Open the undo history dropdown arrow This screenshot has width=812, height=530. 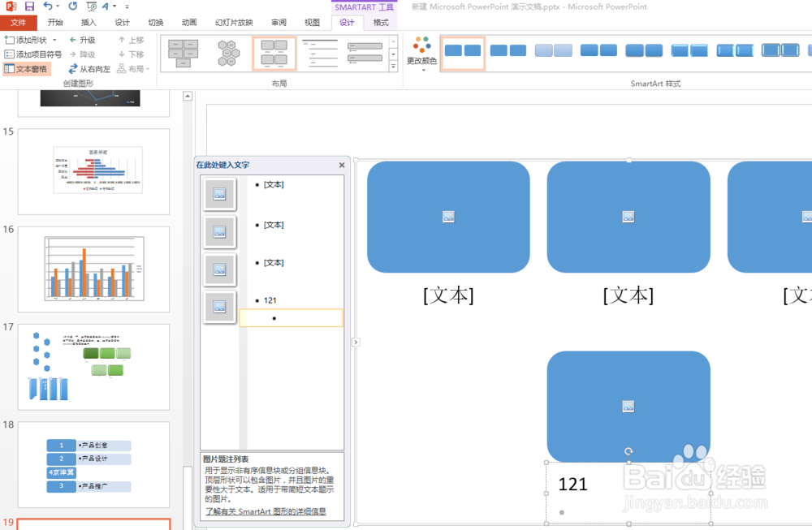tap(58, 6)
